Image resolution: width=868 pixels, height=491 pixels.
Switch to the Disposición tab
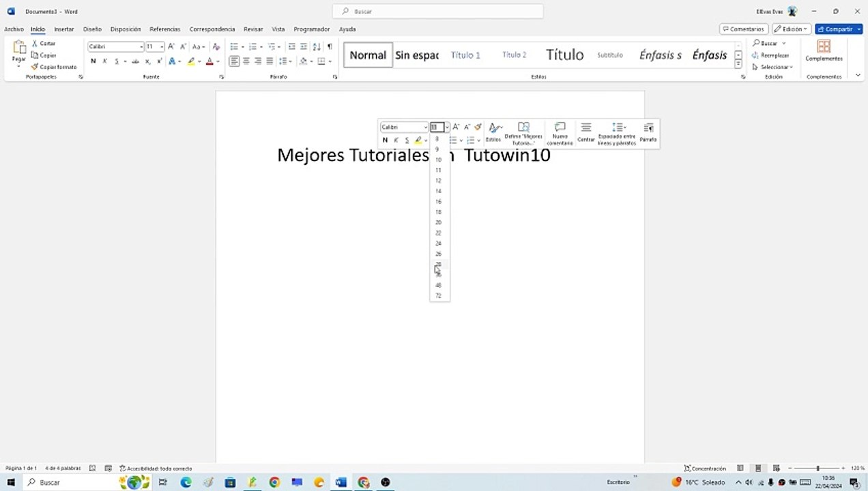[x=126, y=29]
